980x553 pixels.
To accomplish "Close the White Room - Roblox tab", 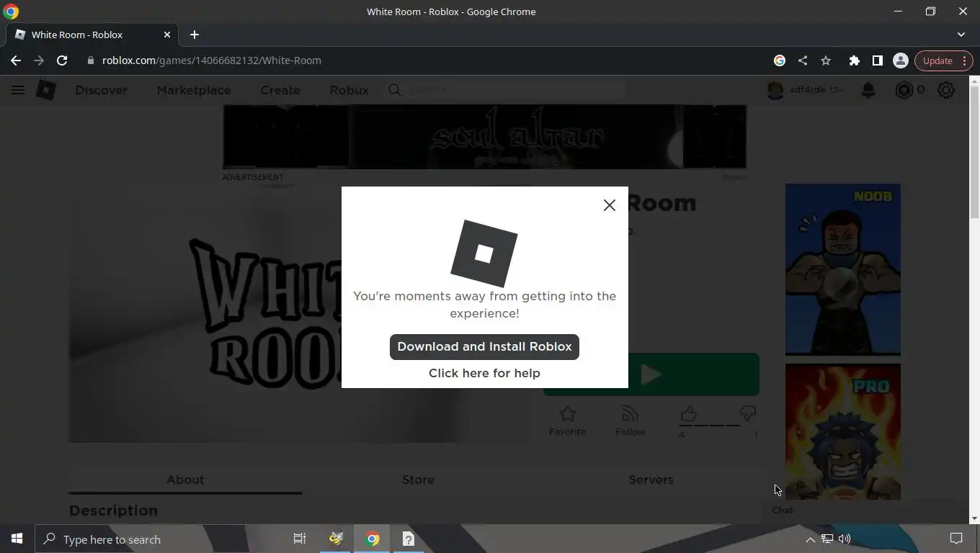I will [x=167, y=35].
